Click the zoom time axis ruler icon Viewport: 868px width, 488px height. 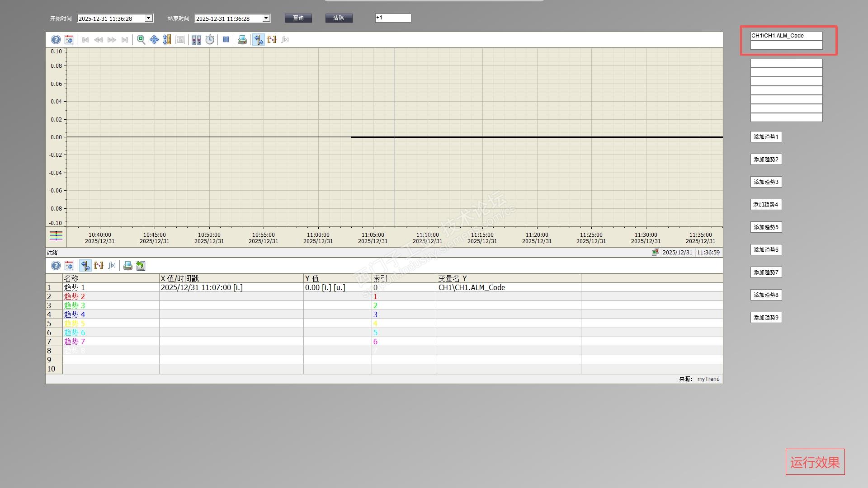167,40
